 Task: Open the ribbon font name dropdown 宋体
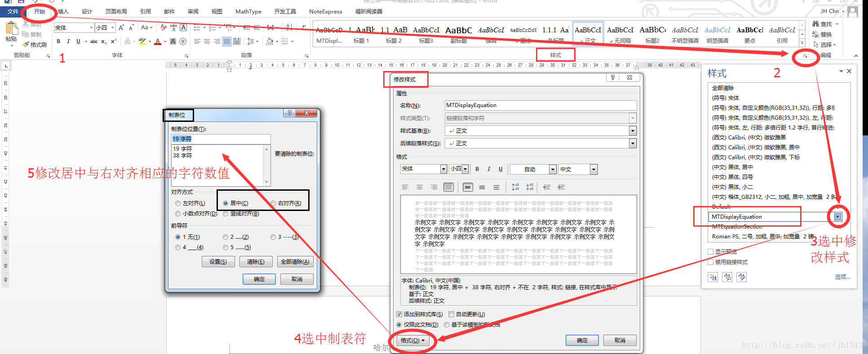[x=91, y=28]
